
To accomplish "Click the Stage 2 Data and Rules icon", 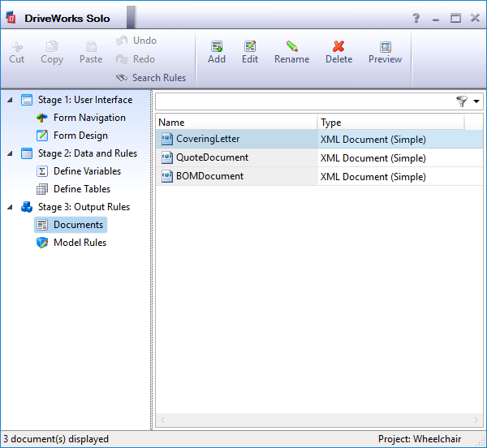I will (27, 153).
